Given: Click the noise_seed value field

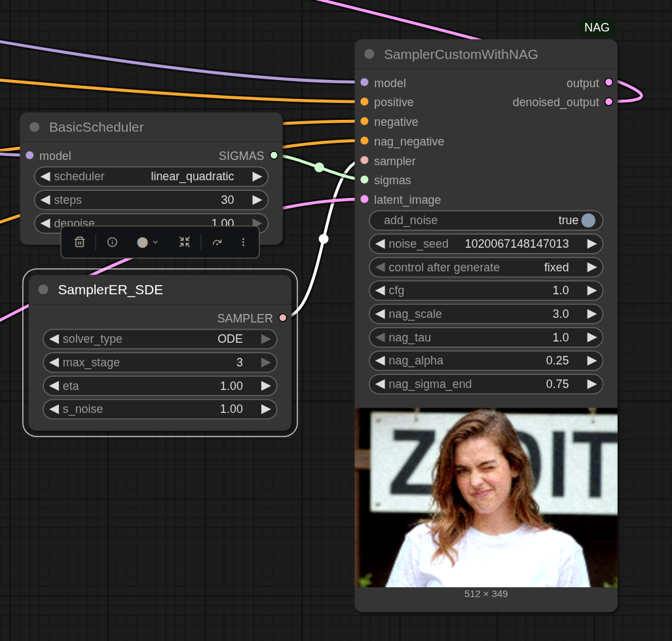Looking at the screenshot, I should pyautogui.click(x=486, y=244).
